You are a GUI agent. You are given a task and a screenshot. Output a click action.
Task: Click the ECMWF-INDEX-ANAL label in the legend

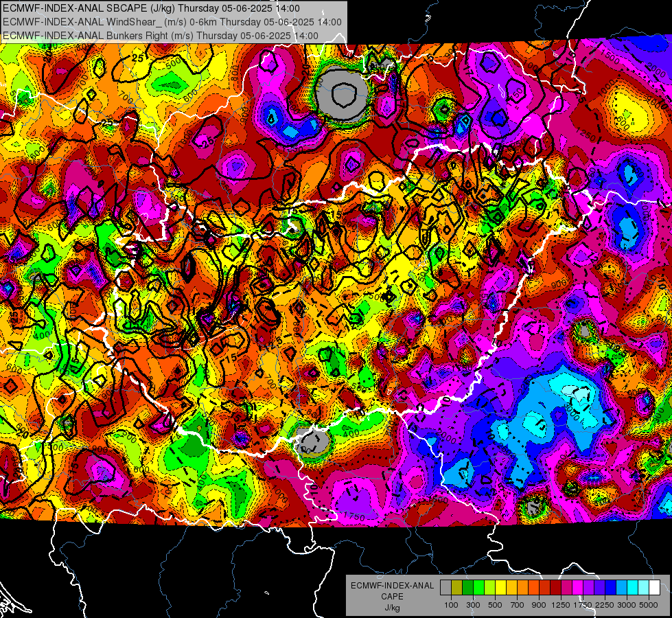point(392,586)
